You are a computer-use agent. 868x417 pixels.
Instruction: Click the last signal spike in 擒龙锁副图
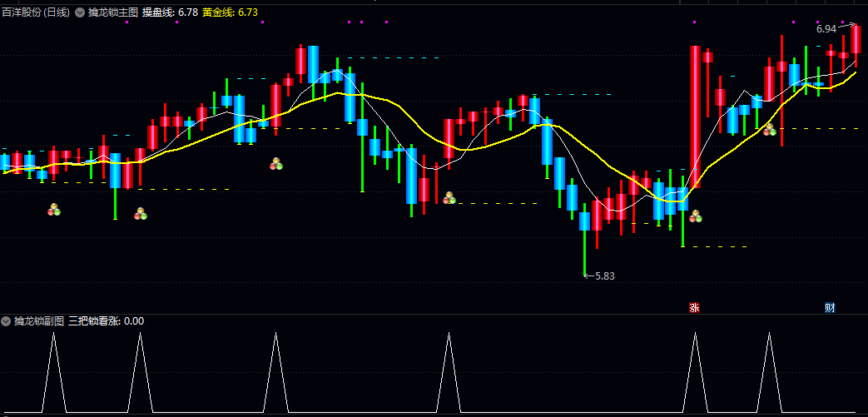pyautogui.click(x=769, y=372)
